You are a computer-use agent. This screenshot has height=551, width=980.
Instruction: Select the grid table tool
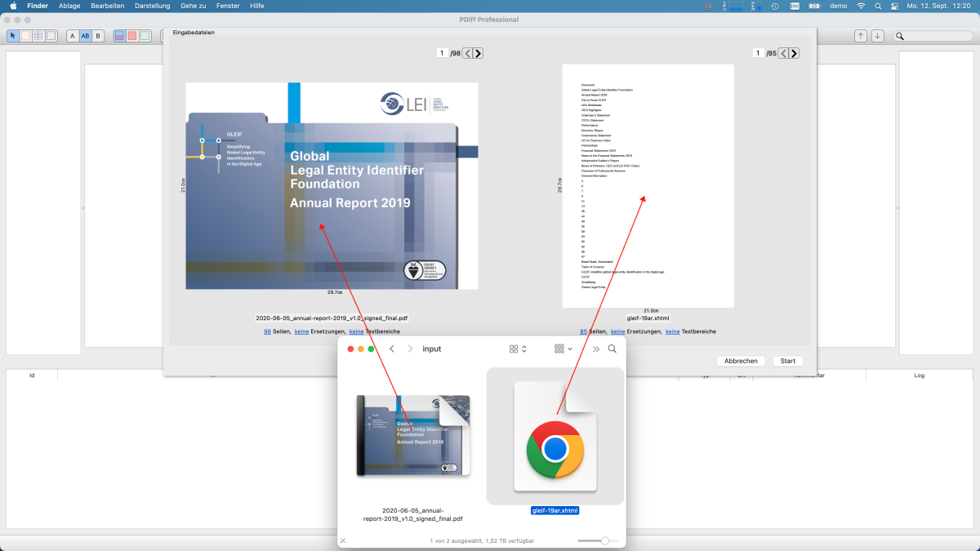[38, 36]
